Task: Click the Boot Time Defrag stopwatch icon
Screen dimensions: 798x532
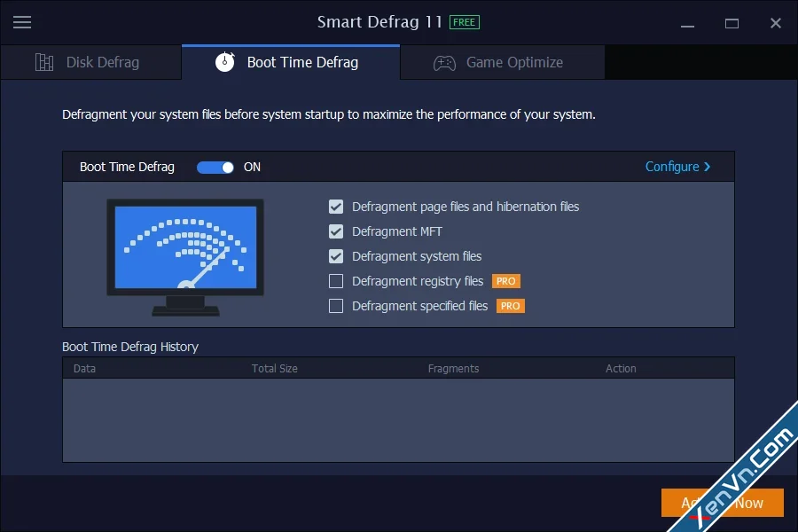Action: click(x=225, y=61)
